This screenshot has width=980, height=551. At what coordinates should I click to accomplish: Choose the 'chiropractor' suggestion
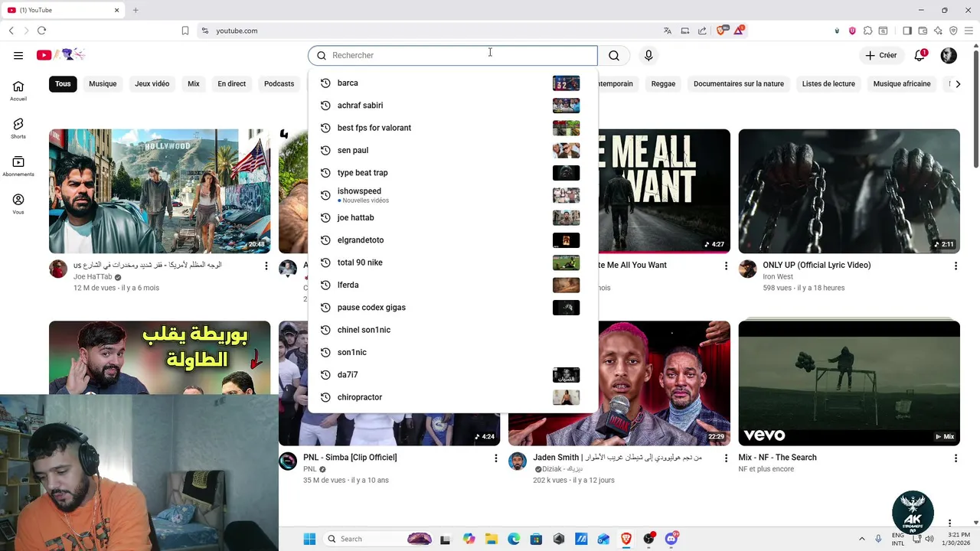[x=452, y=397]
